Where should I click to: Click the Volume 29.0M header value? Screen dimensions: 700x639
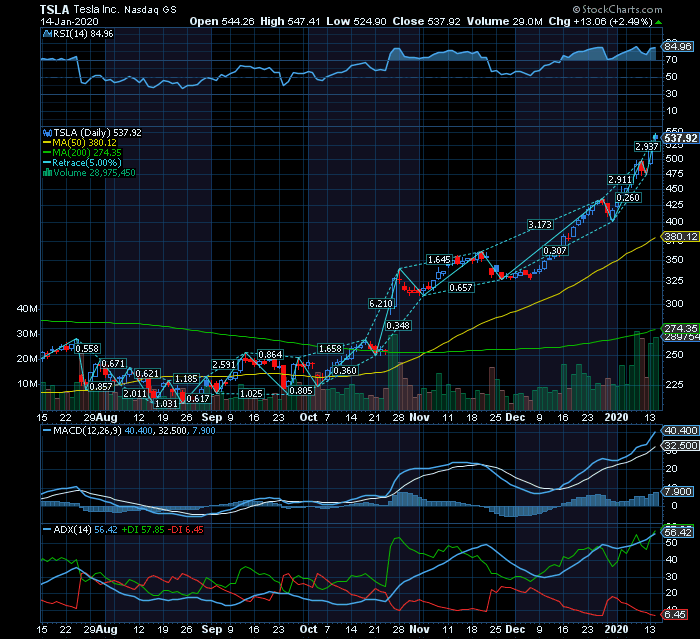point(504,21)
